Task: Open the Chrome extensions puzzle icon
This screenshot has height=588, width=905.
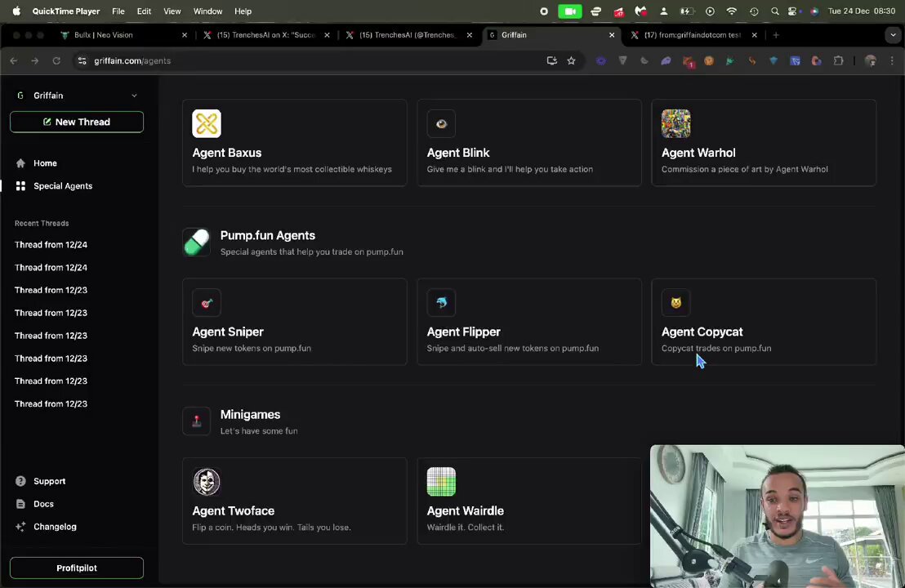Action: 839,60
